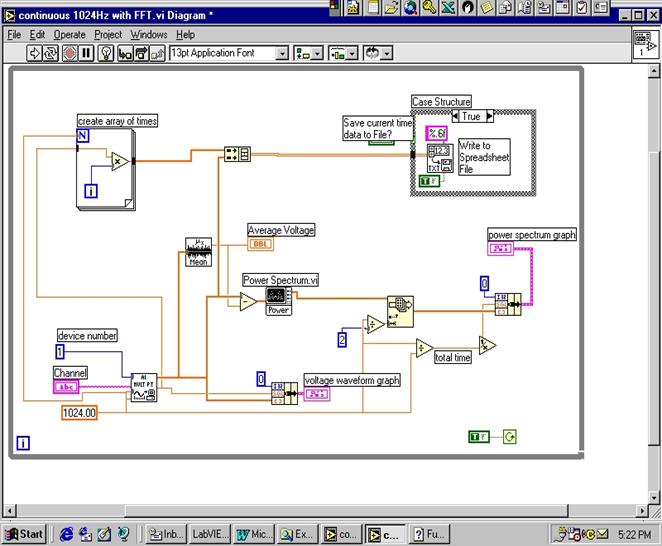Toggle the boolean constant in Case Structure

pos(428,181)
